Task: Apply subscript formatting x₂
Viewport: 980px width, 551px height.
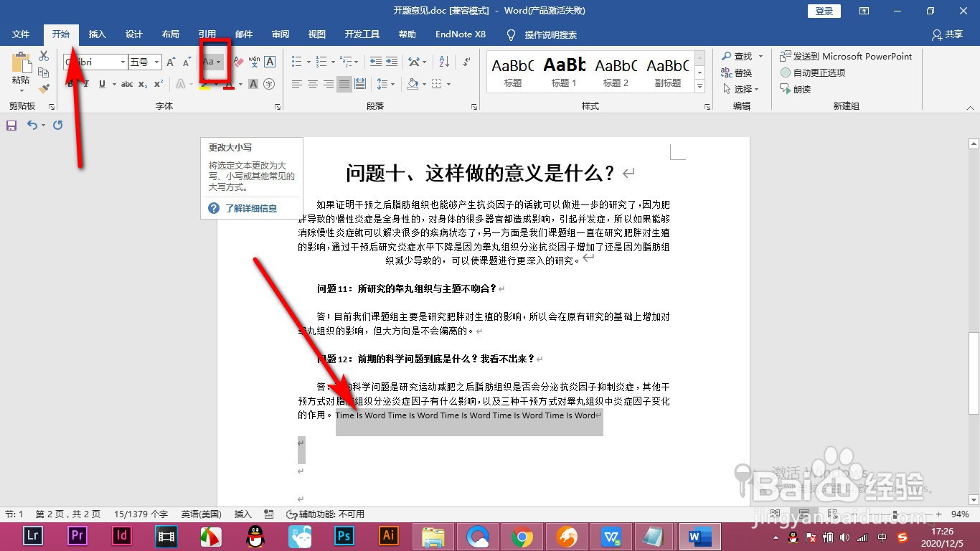Action: tap(143, 84)
